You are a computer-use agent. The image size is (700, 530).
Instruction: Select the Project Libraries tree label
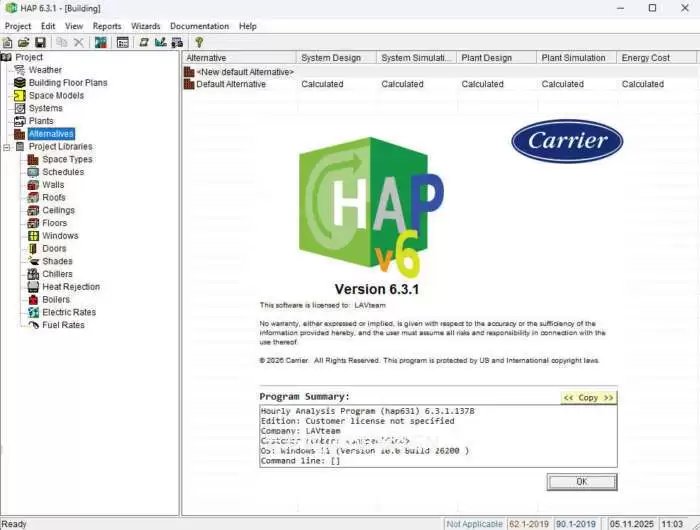tap(60, 146)
